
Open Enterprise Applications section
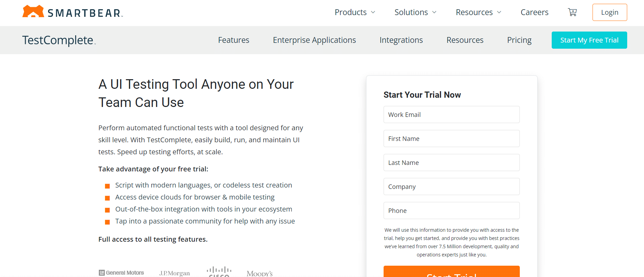[314, 40]
